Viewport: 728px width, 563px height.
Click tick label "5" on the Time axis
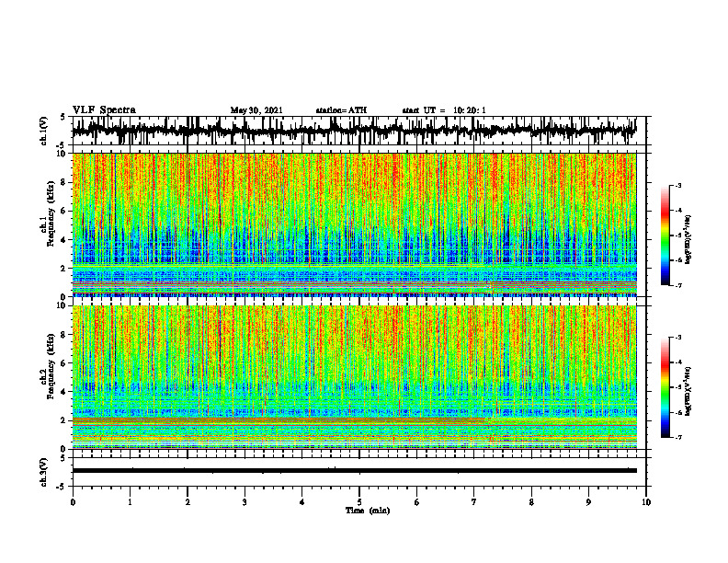pos(359,502)
